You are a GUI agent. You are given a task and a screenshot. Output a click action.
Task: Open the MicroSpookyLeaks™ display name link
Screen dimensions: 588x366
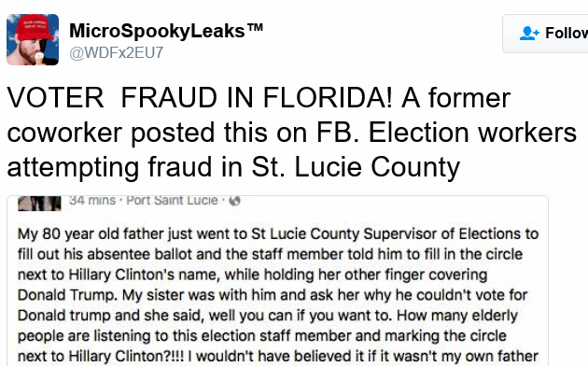[166, 31]
